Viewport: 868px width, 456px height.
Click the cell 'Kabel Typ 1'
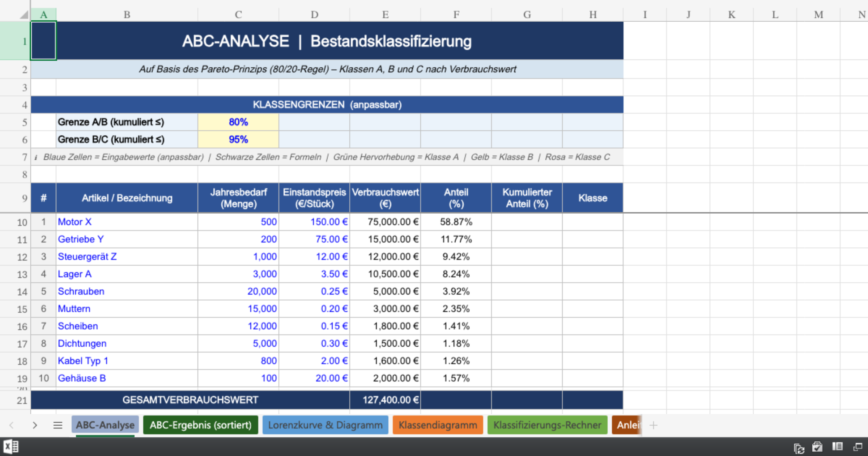tap(127, 361)
